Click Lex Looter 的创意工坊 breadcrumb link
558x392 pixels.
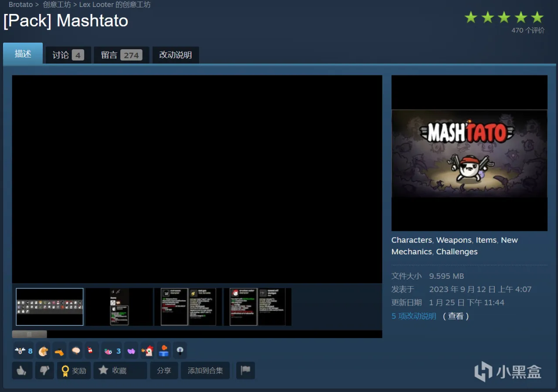[115, 4]
